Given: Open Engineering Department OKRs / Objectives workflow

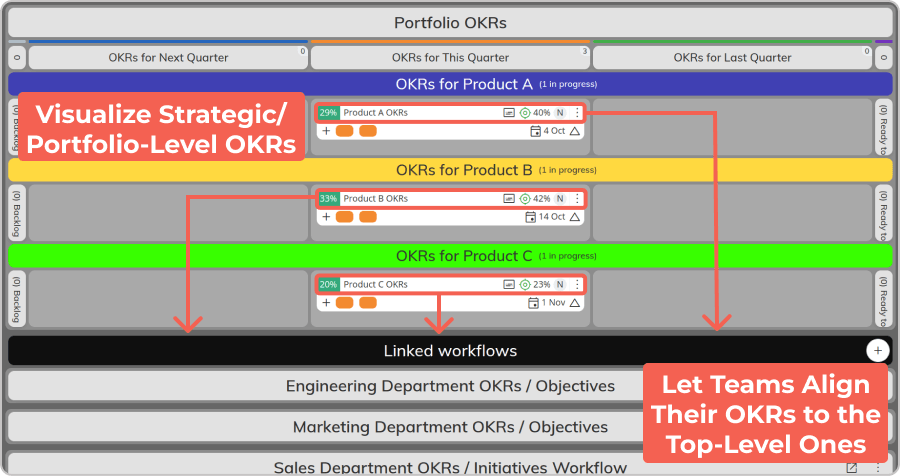Looking at the screenshot, I should 450,386.
